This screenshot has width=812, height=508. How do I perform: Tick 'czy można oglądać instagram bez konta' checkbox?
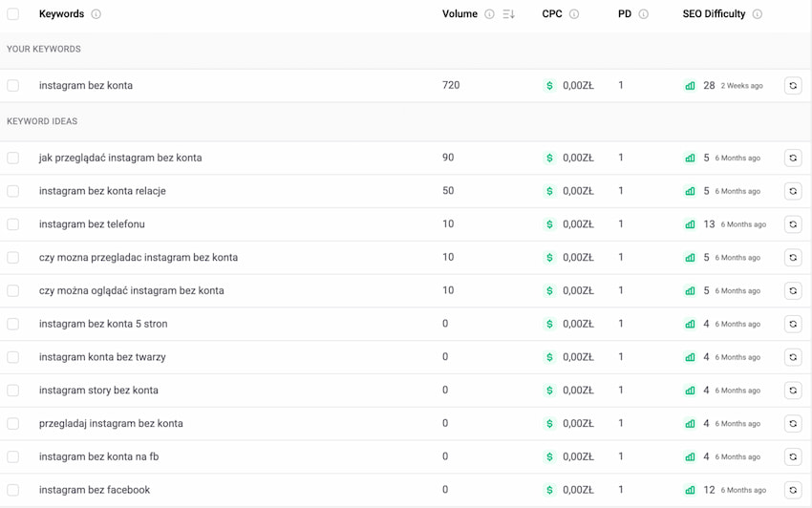click(13, 290)
